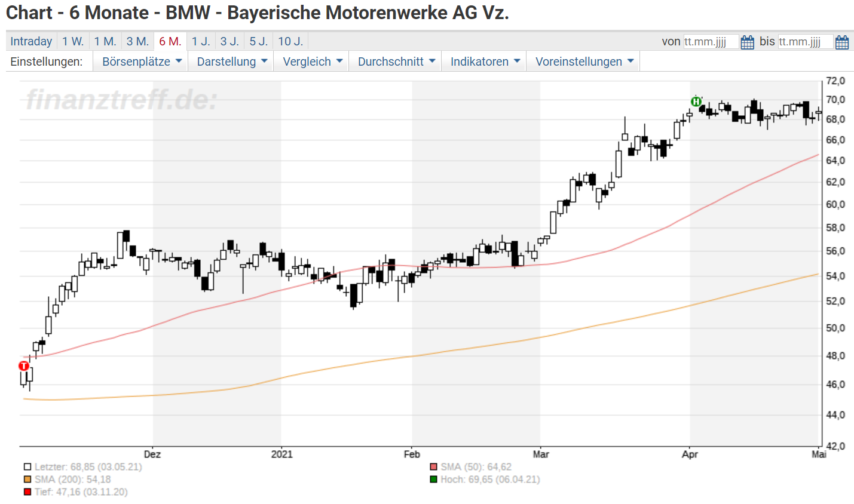Image resolution: width=854 pixels, height=504 pixels.
Task: Click the 'Einstellungen:' label
Action: tap(47, 62)
